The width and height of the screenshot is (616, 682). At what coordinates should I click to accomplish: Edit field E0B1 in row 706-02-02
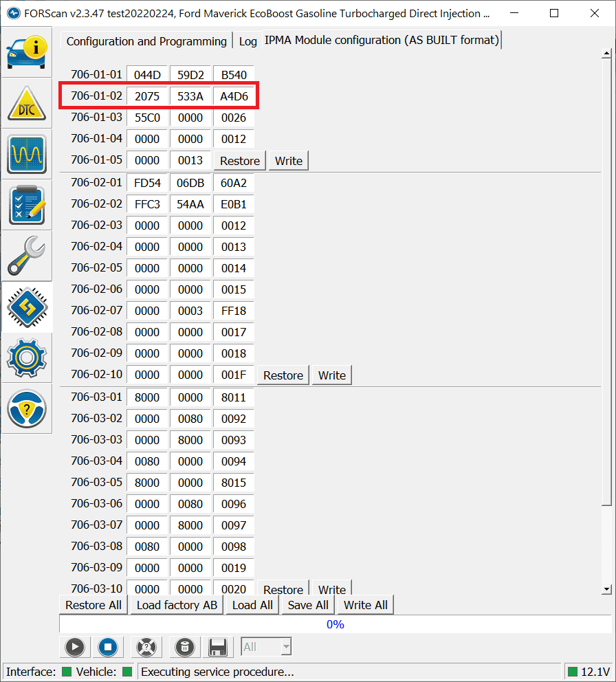click(234, 204)
